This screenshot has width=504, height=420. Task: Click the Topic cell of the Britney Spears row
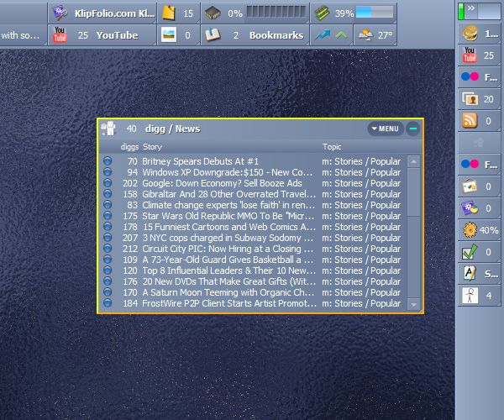[x=361, y=161]
